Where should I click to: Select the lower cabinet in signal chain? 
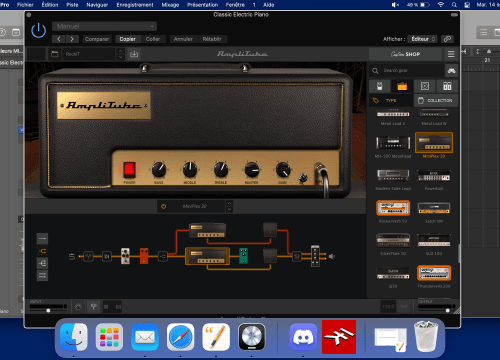270,256
